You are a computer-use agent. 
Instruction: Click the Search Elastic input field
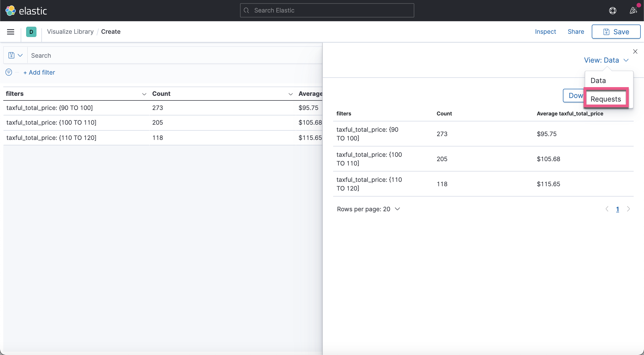(327, 10)
